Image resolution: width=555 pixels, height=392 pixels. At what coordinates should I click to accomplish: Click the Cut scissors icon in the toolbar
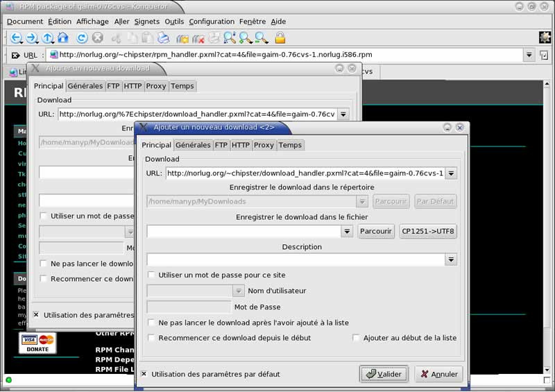pyautogui.click(x=117, y=38)
